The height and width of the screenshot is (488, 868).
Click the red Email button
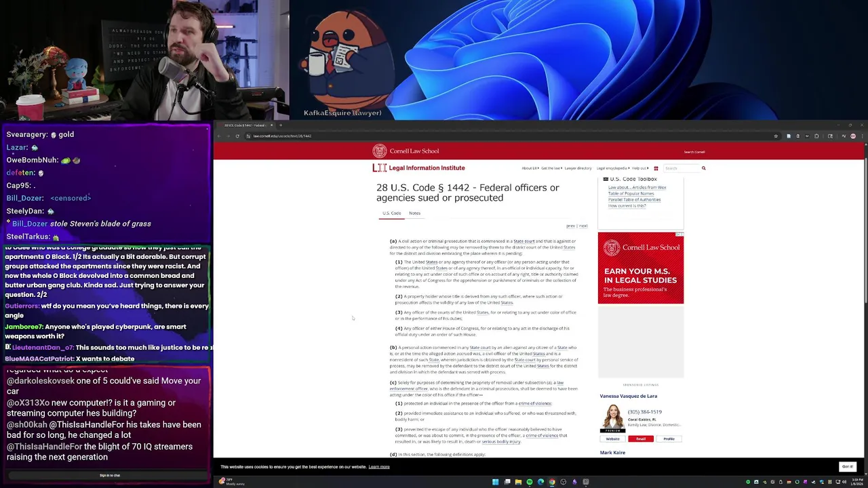[x=641, y=439]
